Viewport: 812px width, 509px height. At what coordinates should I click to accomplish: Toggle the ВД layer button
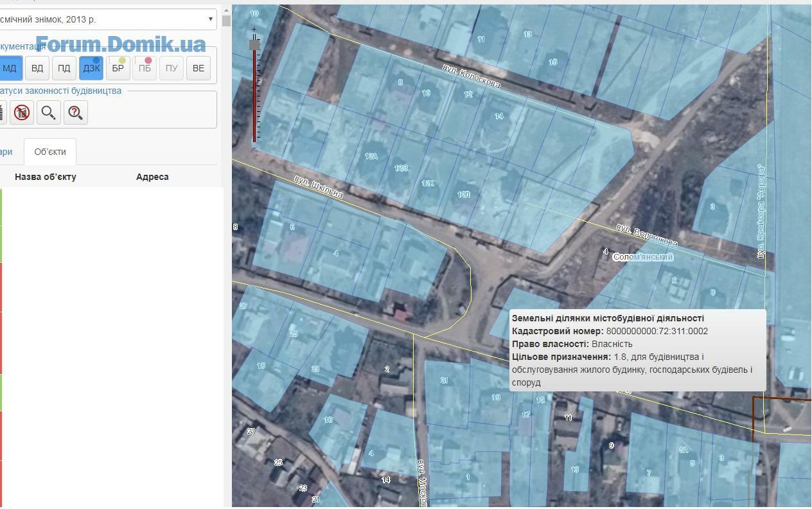[37, 68]
